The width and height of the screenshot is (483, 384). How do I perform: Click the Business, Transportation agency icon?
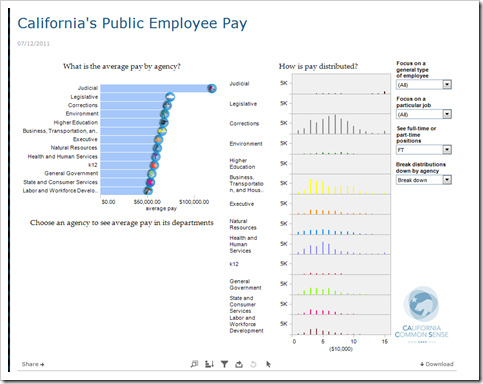click(162, 131)
